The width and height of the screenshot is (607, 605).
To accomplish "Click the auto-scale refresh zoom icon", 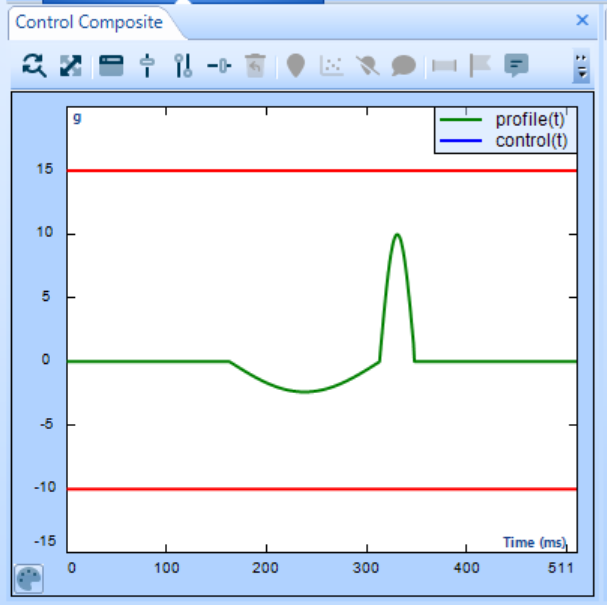I will pyautogui.click(x=35, y=66).
